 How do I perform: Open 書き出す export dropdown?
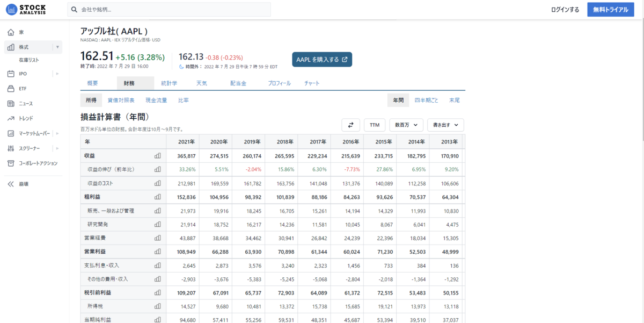tap(445, 125)
